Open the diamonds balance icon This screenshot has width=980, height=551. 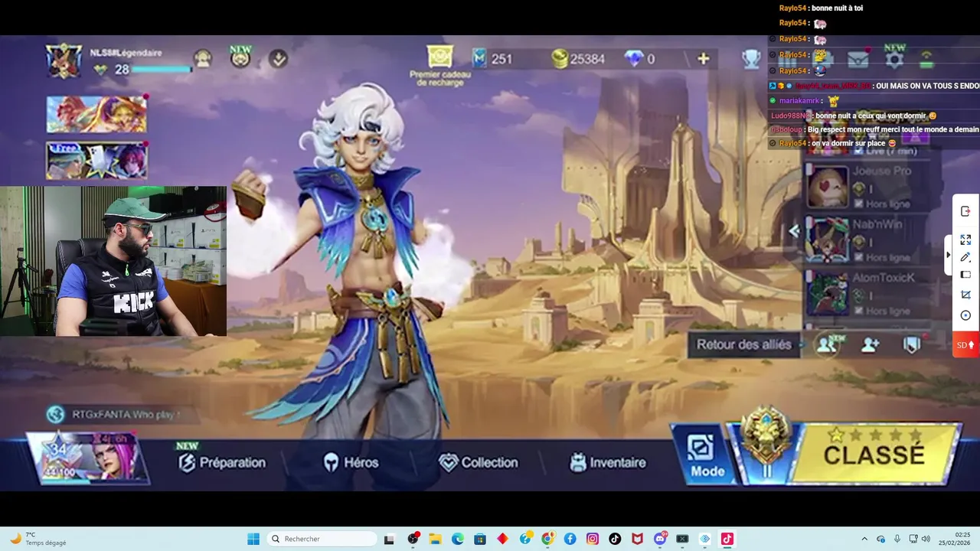point(634,58)
